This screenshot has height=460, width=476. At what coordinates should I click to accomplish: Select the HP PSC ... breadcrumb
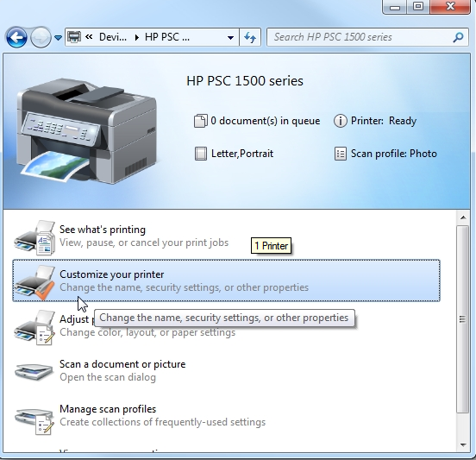click(167, 37)
